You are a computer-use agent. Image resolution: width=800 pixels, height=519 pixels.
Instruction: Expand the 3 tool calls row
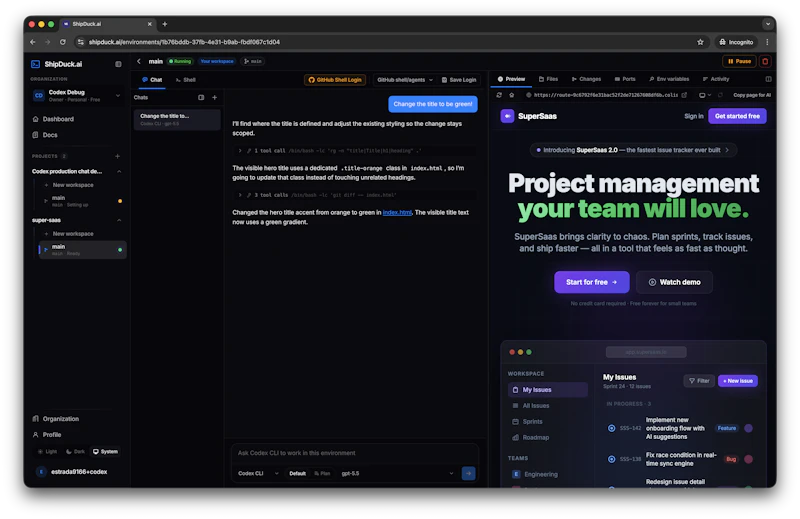click(354, 195)
